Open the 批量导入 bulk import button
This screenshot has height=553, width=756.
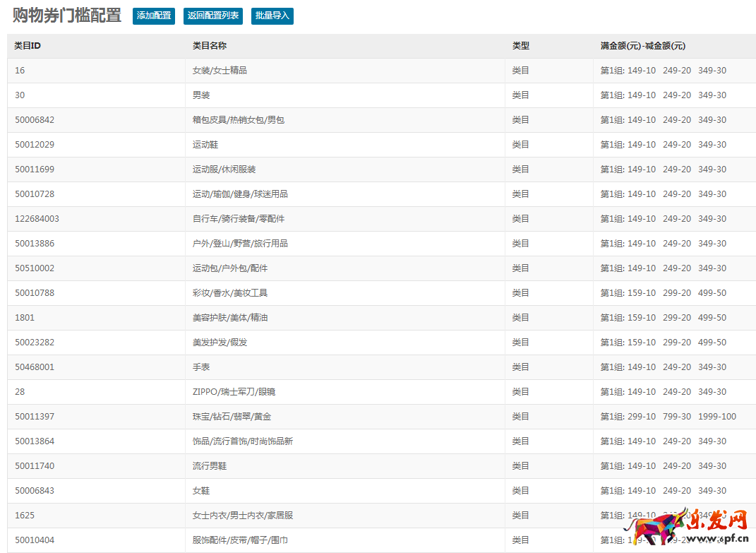(x=272, y=16)
